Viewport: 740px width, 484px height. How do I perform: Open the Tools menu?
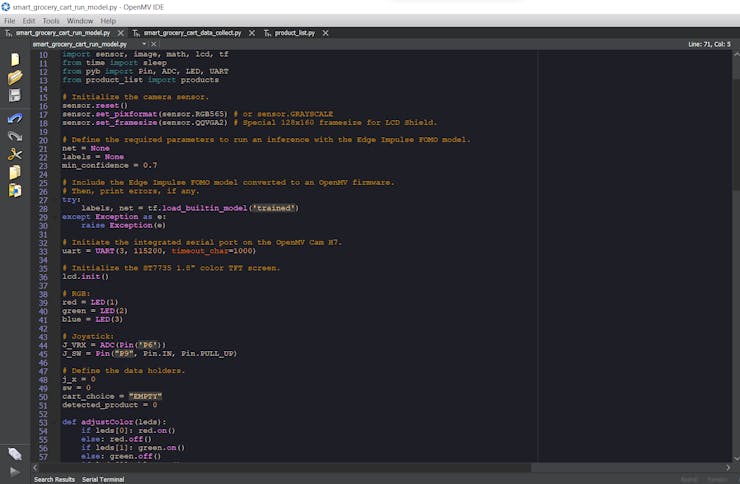[51, 20]
